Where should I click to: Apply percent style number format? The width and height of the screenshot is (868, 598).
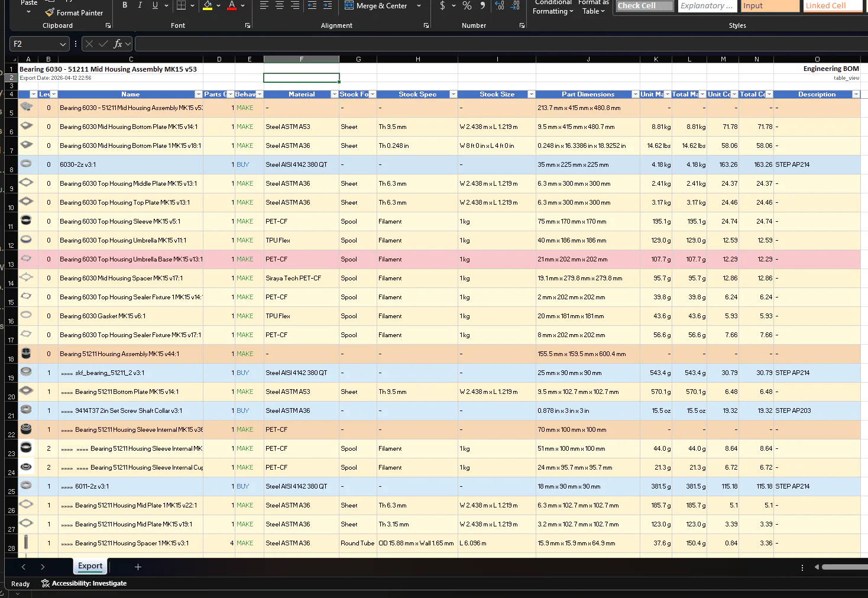(x=467, y=5)
